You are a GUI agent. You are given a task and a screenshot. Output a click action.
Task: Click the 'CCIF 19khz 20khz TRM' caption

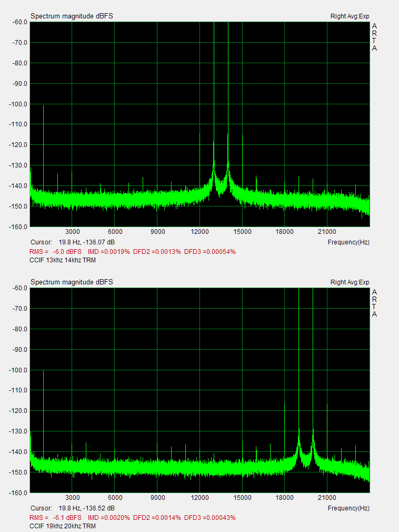(63, 526)
